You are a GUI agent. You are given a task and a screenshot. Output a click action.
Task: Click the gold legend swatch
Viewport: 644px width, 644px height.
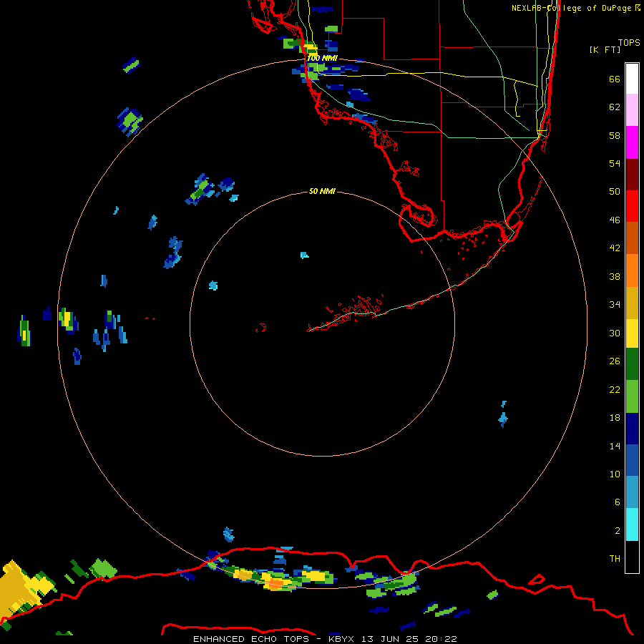click(632, 303)
